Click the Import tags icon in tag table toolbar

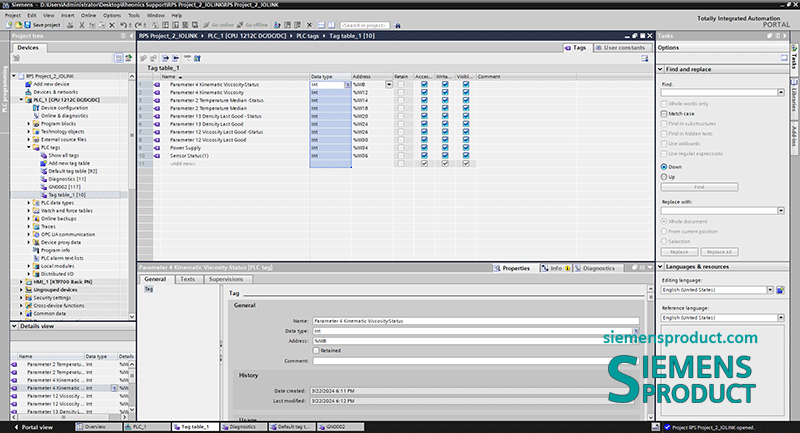click(x=176, y=58)
